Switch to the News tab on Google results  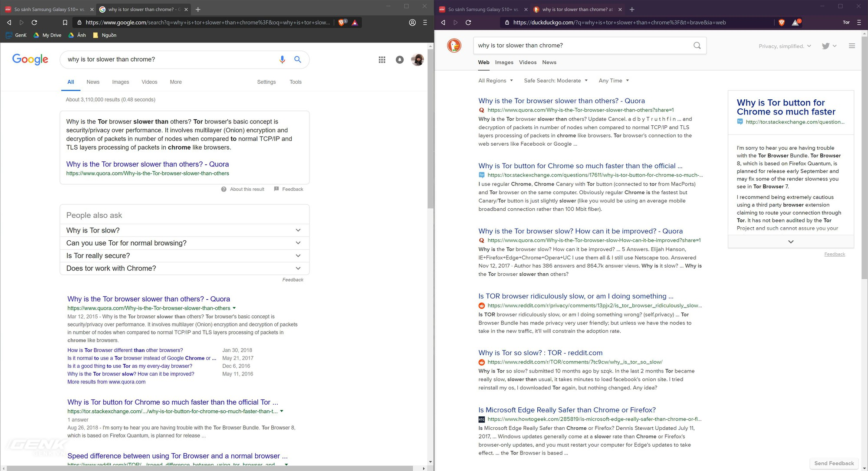click(x=92, y=82)
